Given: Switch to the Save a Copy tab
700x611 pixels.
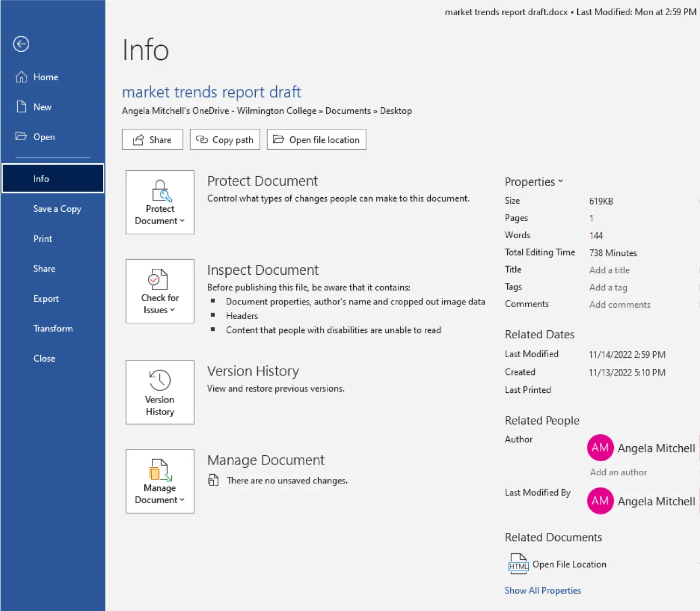Looking at the screenshot, I should (x=57, y=209).
